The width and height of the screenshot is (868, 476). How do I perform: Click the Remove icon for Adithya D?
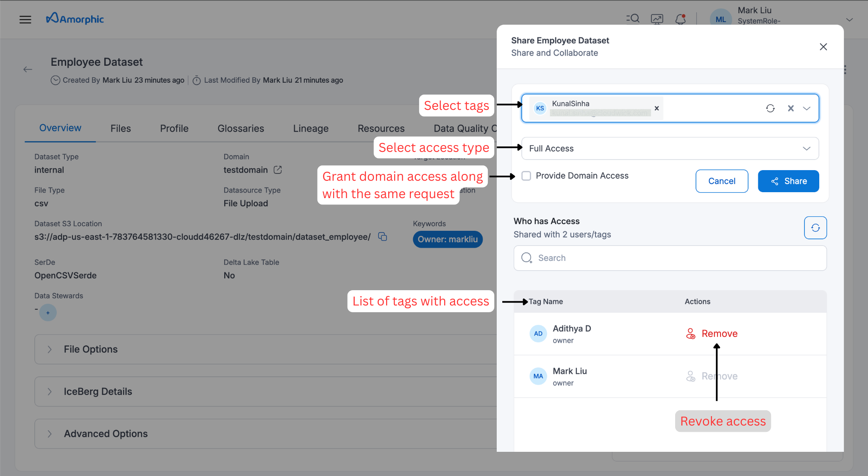point(691,333)
